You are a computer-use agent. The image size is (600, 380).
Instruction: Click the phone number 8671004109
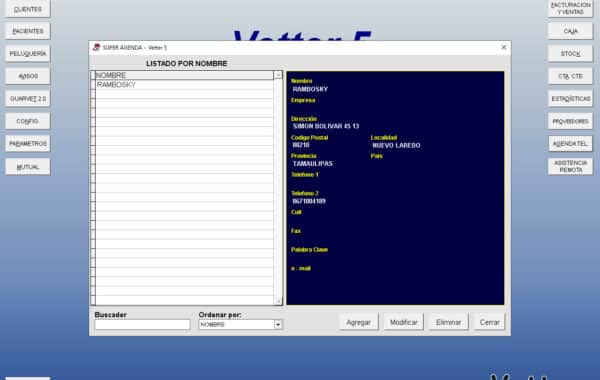[x=309, y=201]
